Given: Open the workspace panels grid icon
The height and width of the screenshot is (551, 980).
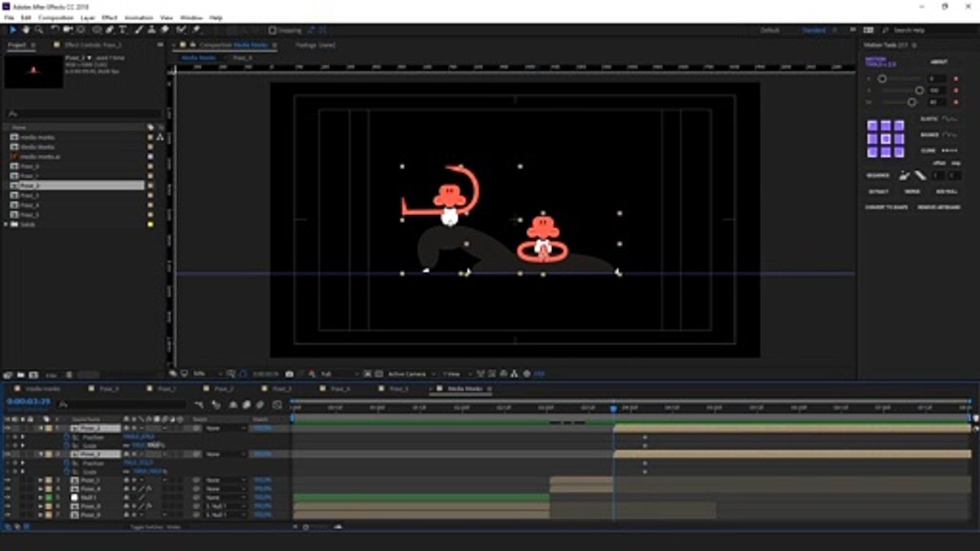Looking at the screenshot, I should click(868, 30).
